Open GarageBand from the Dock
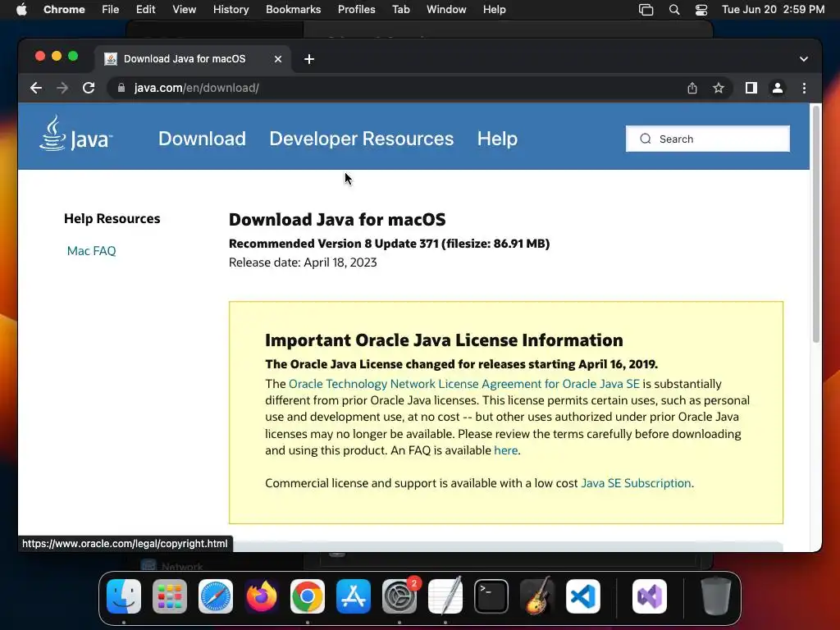This screenshot has height=630, width=840. 537,596
